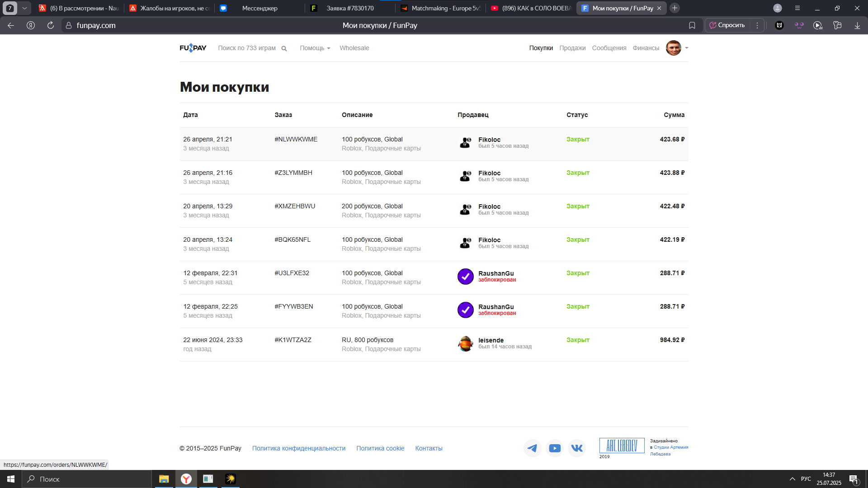The width and height of the screenshot is (868, 488).
Task: Open browser downloads icon
Action: point(857,25)
